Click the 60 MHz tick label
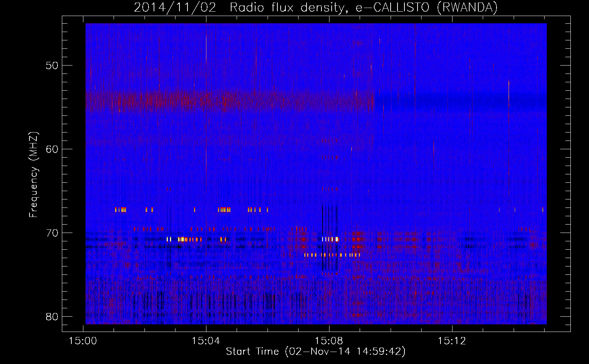Image resolution: width=589 pixels, height=364 pixels. pyautogui.click(x=52, y=149)
